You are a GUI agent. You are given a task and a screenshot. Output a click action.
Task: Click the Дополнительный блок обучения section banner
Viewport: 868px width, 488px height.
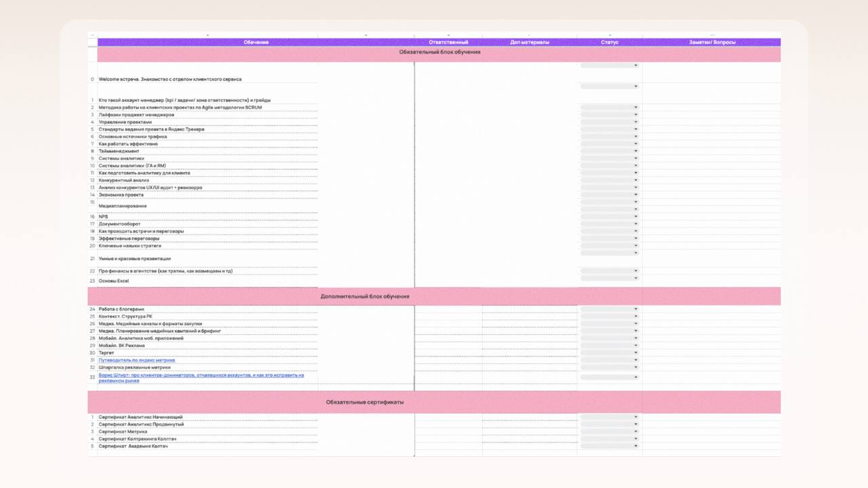(x=365, y=296)
